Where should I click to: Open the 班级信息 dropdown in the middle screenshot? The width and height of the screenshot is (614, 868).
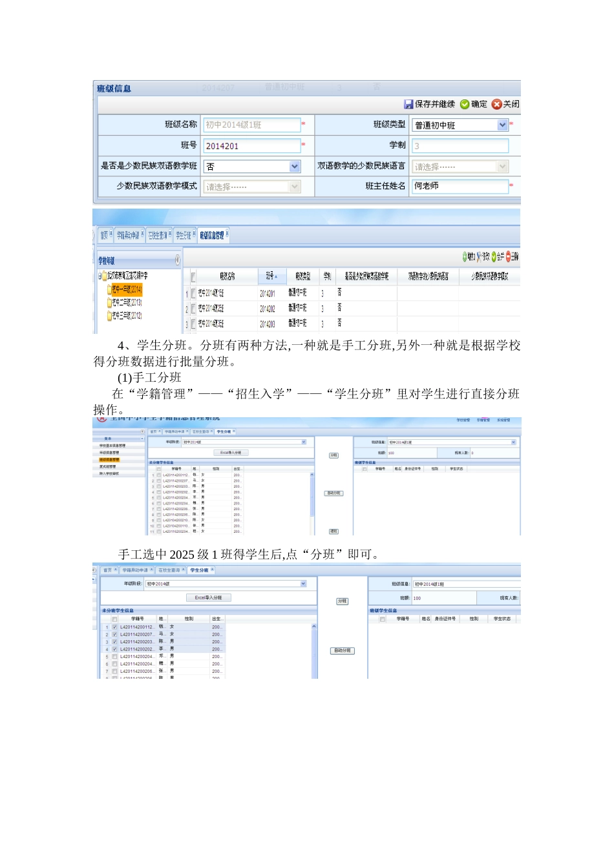click(514, 442)
